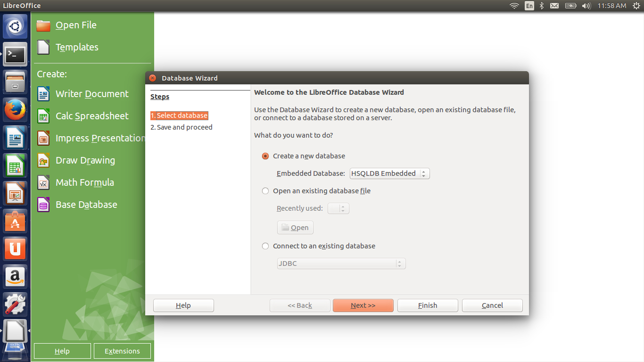Open LibreOffice Impress from the launcher
The width and height of the screenshot is (644, 362).
[15, 194]
